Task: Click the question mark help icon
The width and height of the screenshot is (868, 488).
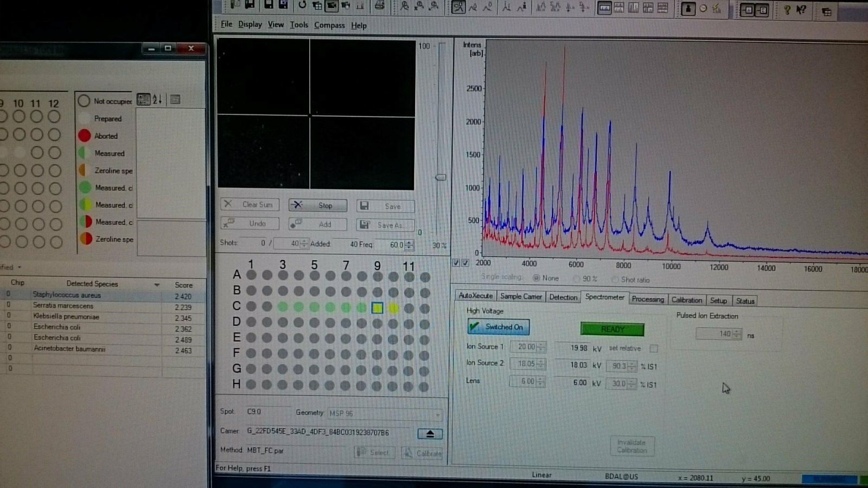Action: (787, 9)
